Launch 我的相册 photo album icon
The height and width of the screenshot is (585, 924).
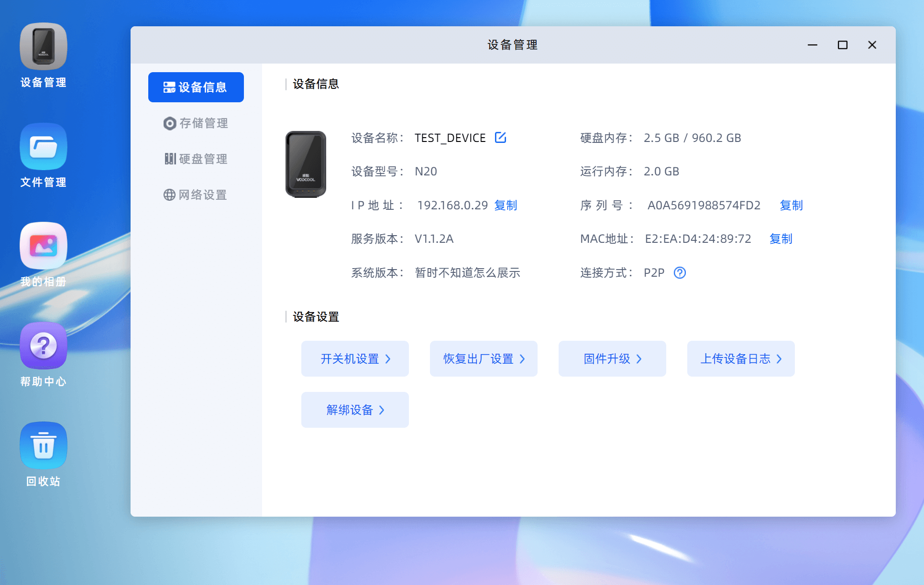[43, 246]
